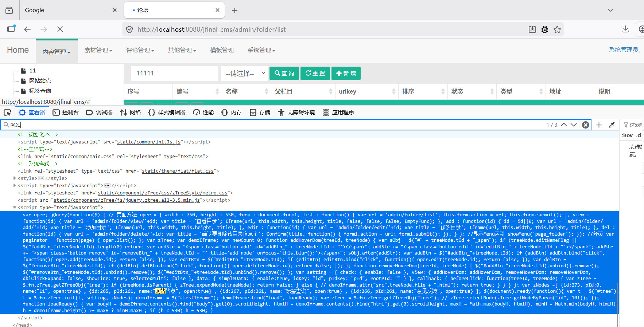644x327 pixels.
Task: Bookmark this page with star
Action: coord(557,29)
